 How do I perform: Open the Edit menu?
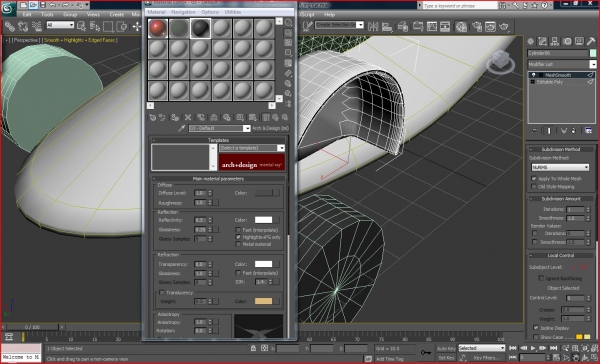pos(27,15)
